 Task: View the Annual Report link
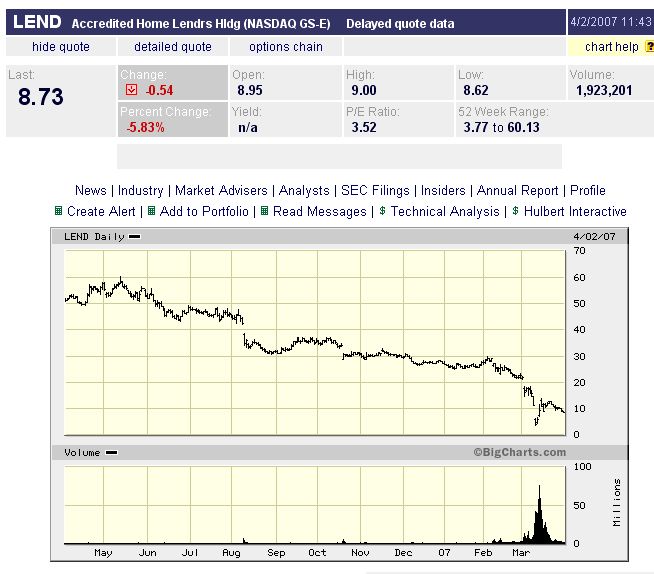(518, 190)
